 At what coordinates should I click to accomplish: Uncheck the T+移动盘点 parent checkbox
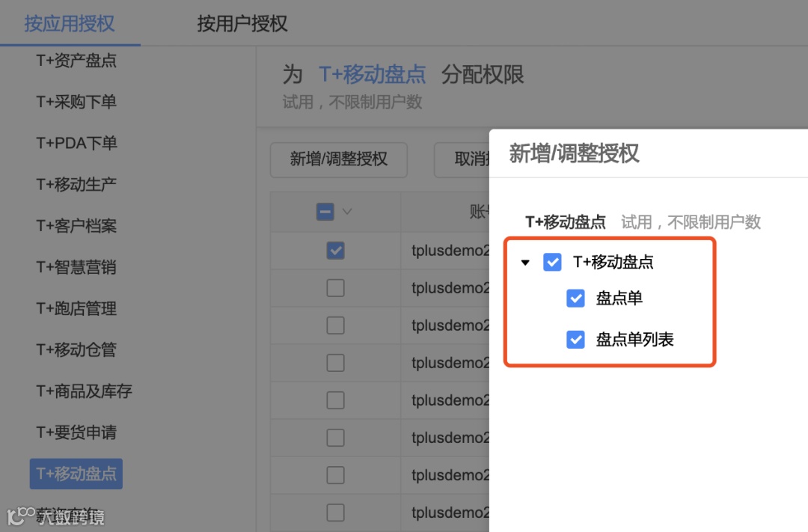point(552,262)
